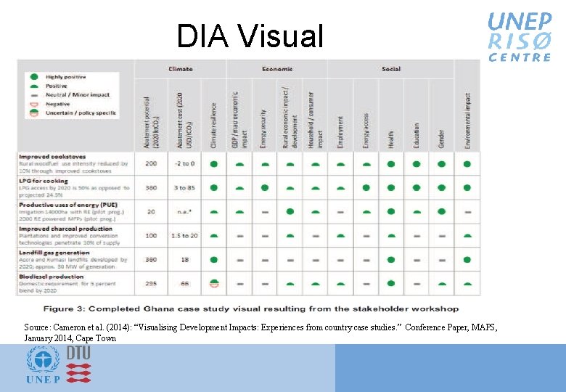Click Improved charcoal climate resilience half-circle
Screen dimensions: 566x392
(214, 236)
